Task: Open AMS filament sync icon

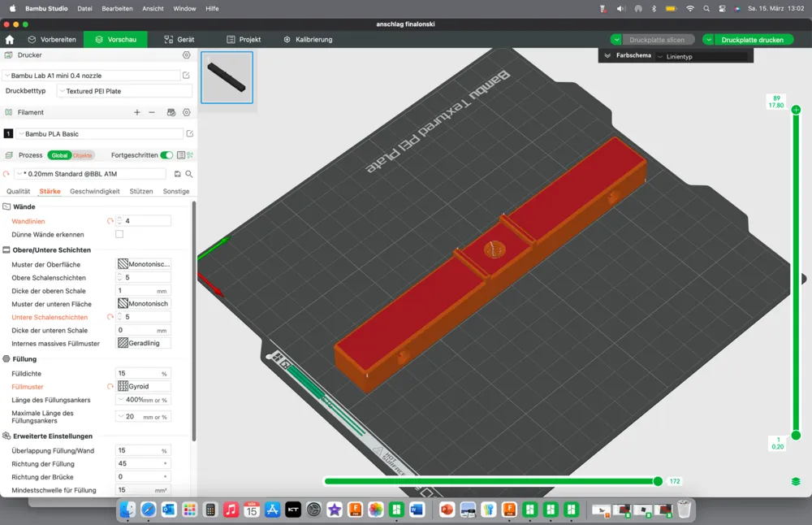Action: 171,112
